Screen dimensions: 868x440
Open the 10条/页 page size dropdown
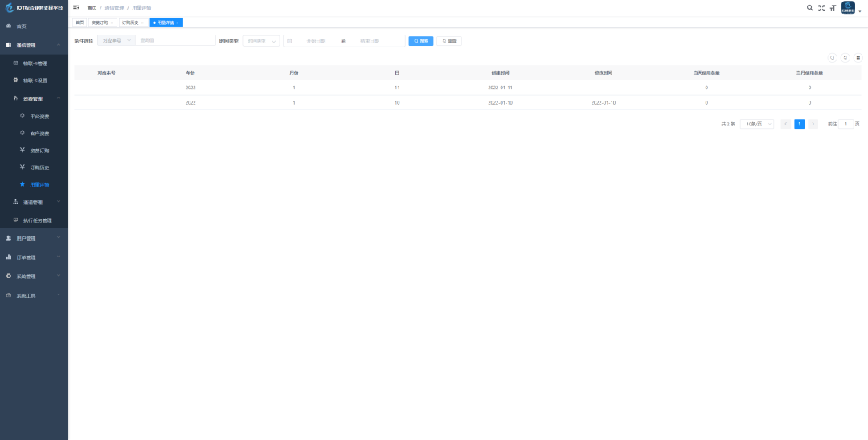coord(757,124)
